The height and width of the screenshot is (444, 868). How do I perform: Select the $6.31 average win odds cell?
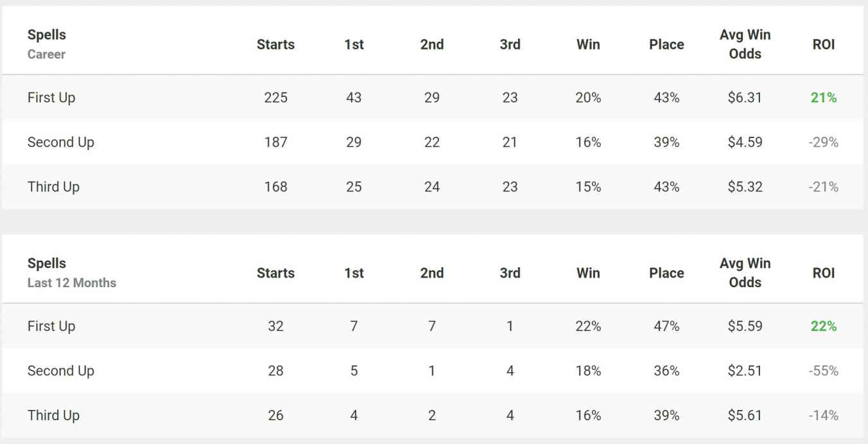click(x=745, y=98)
